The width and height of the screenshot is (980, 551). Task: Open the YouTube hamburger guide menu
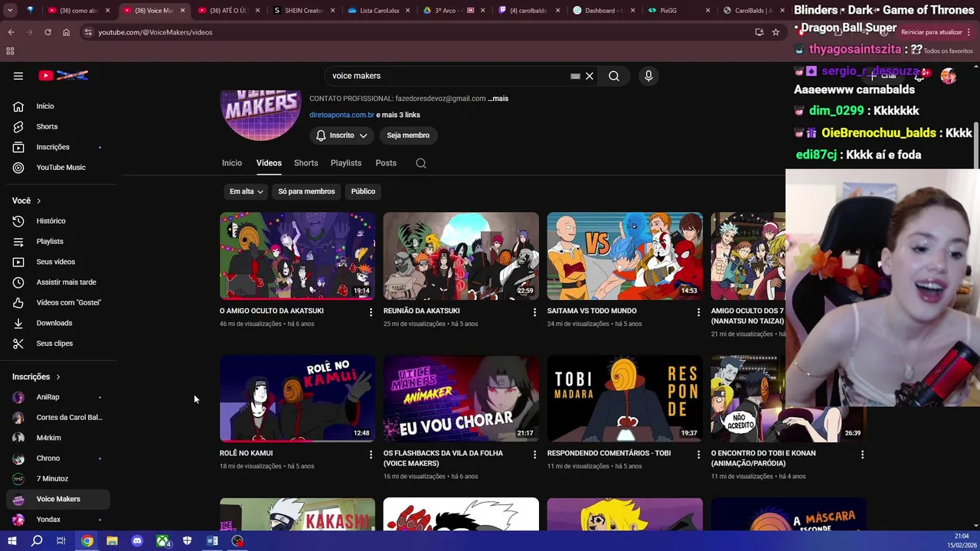(18, 76)
